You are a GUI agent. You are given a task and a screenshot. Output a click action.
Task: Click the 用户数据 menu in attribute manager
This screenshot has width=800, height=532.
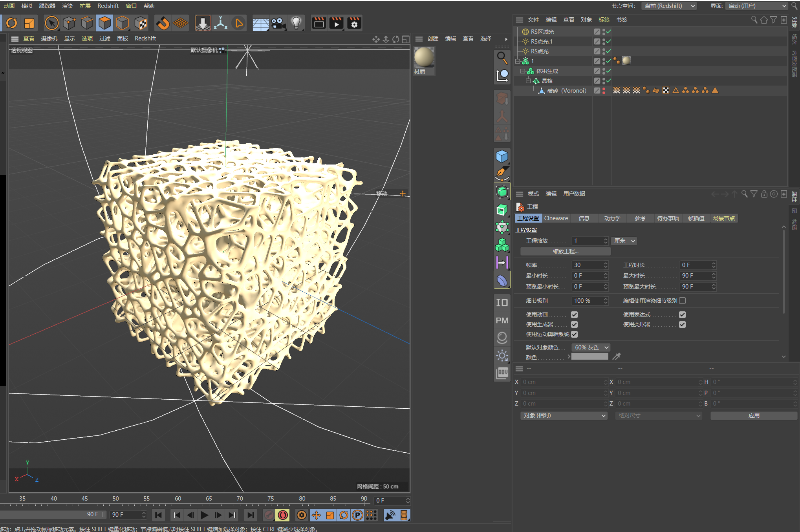[x=574, y=194]
